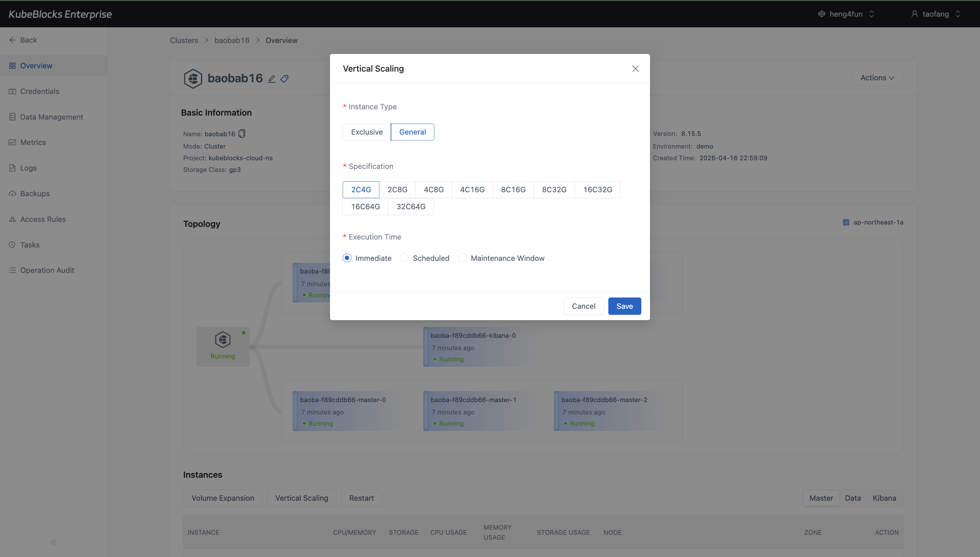Select the baoba-f89cddb66-master-1 topology node

tap(478, 411)
